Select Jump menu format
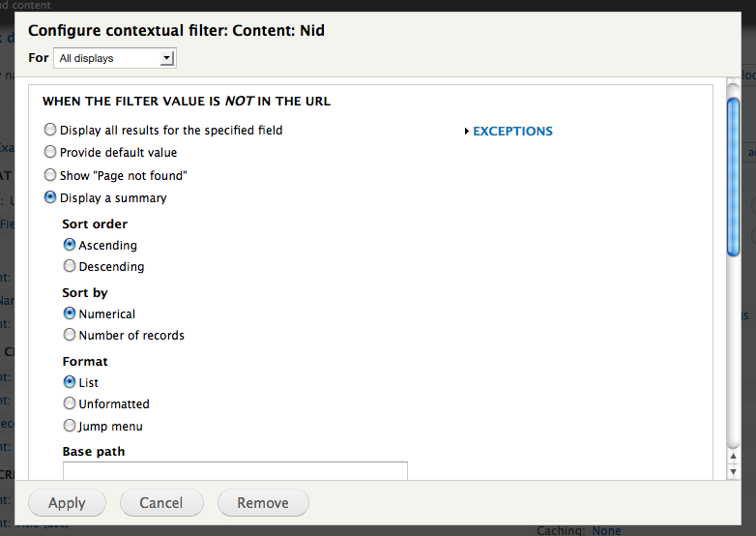The image size is (756, 536). click(70, 426)
